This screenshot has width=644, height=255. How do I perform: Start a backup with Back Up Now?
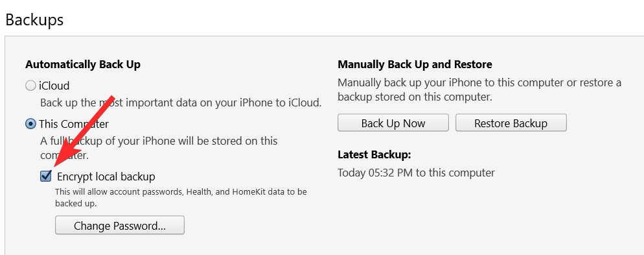pos(393,123)
